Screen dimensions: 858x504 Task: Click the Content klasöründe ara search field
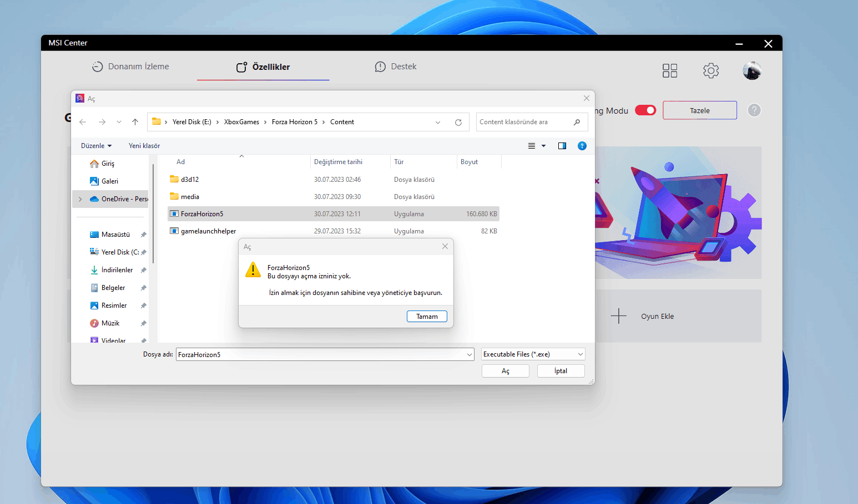click(x=532, y=122)
